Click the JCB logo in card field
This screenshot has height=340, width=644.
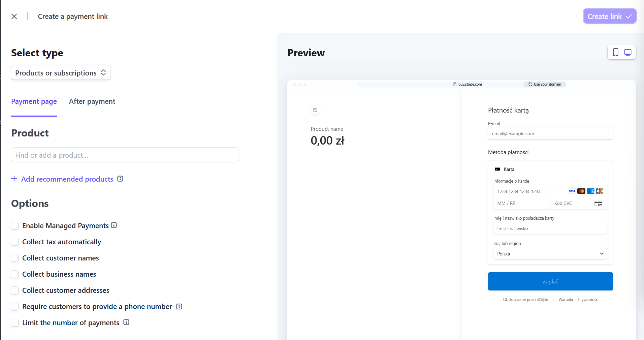[600, 191]
